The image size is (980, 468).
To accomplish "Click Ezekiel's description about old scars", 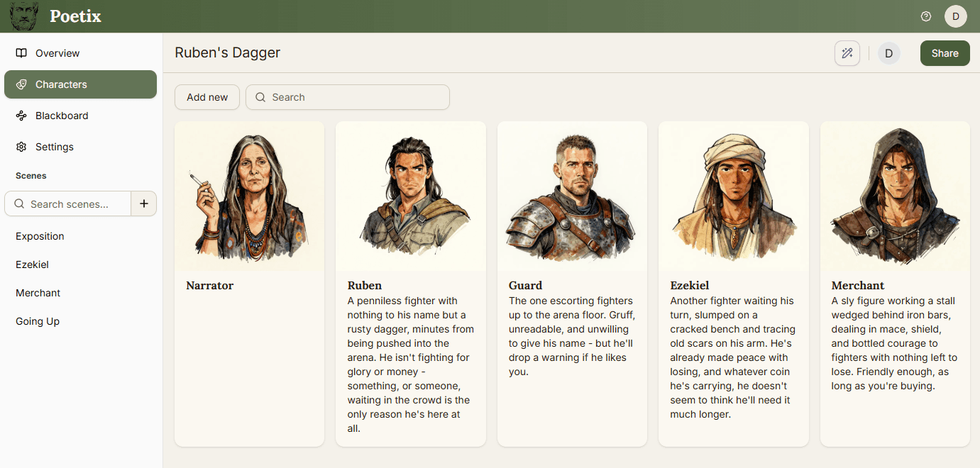I will pos(733,357).
